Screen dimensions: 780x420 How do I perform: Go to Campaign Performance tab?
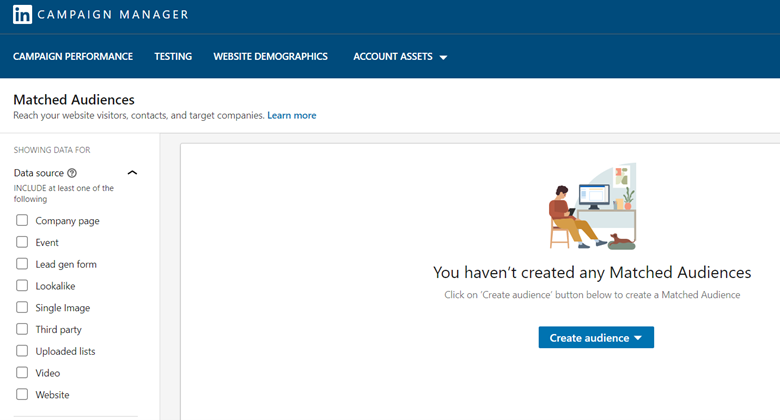click(x=73, y=57)
